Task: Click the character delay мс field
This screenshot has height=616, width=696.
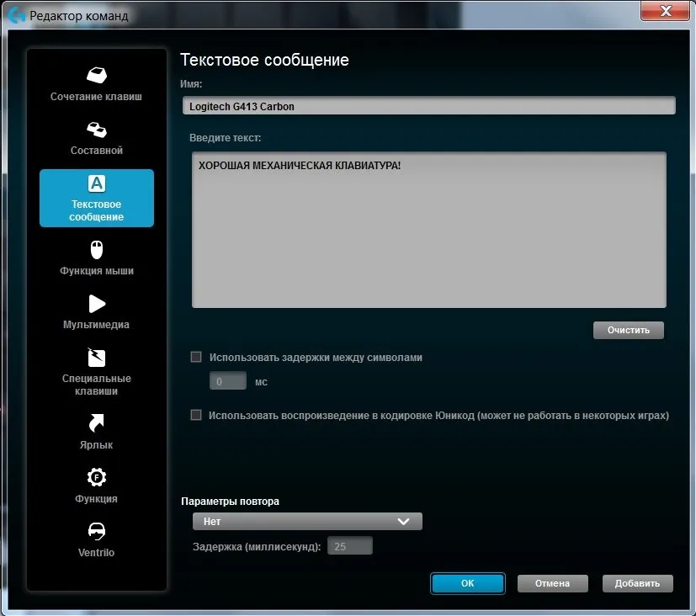Action: pyautogui.click(x=227, y=381)
